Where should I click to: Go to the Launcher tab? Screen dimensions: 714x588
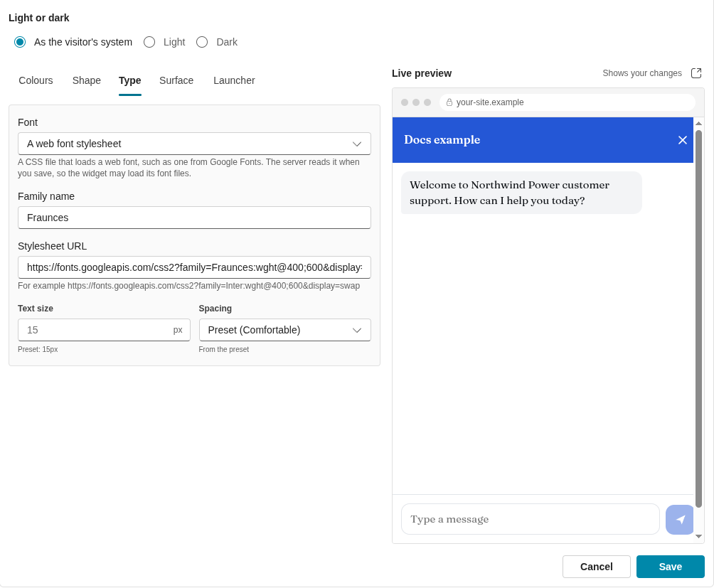click(x=234, y=80)
